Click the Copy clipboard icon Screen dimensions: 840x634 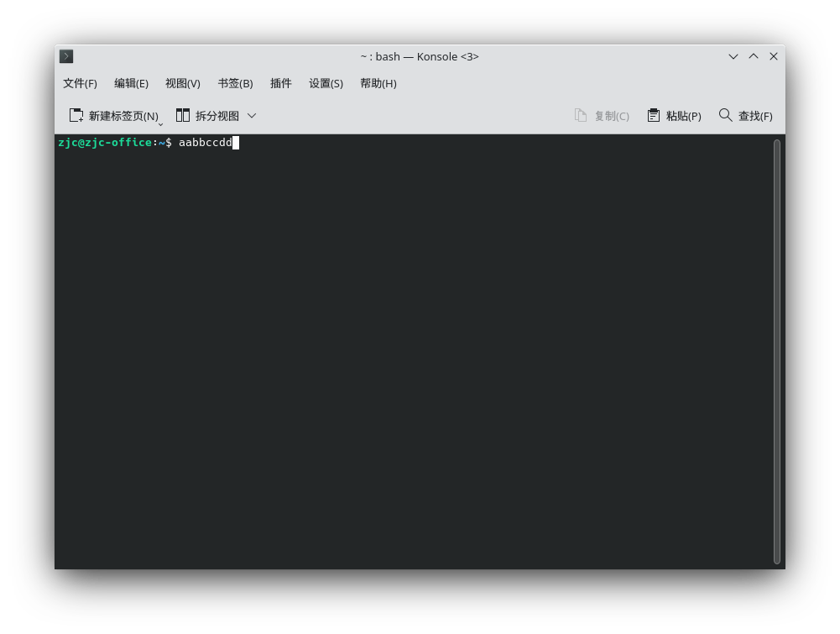click(x=579, y=115)
